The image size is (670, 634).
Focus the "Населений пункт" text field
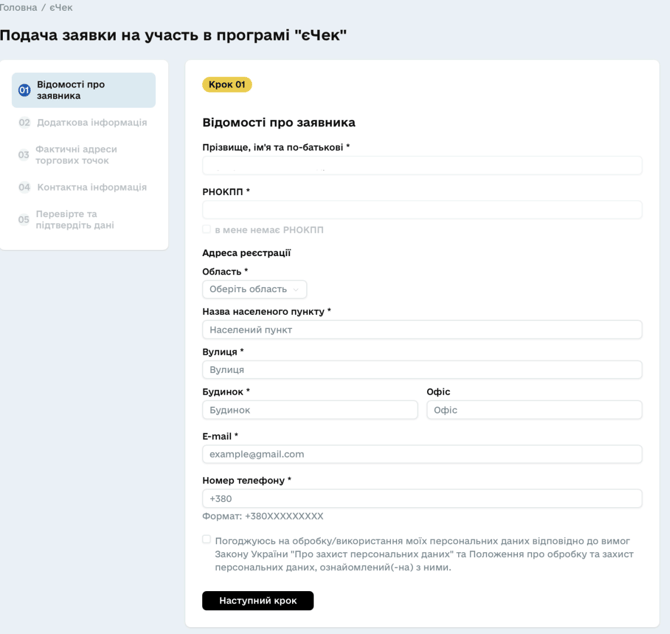[x=422, y=330]
